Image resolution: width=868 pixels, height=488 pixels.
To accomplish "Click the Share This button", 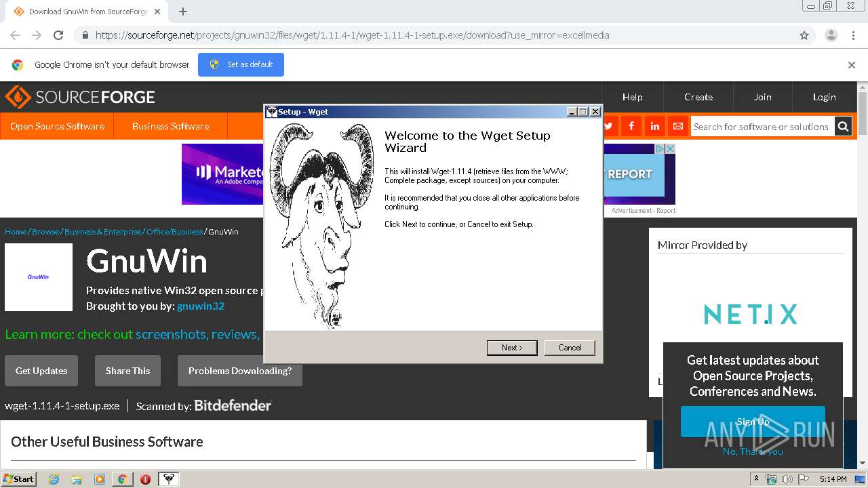I will pos(127,371).
